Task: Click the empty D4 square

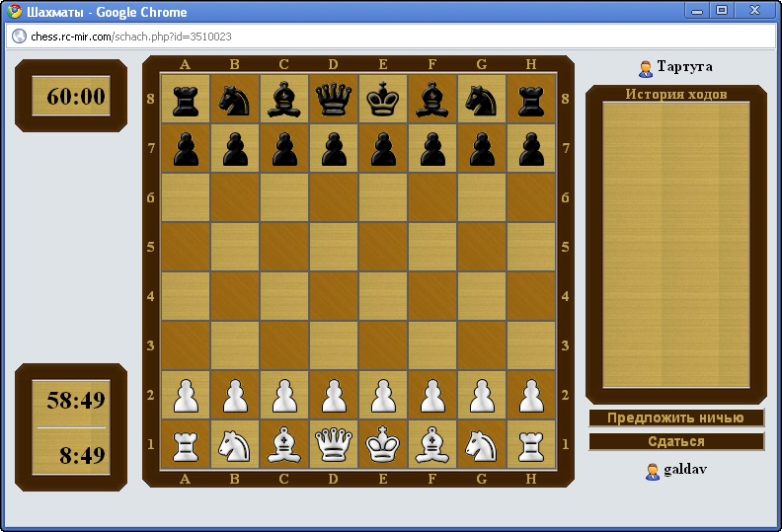Action: click(x=334, y=296)
